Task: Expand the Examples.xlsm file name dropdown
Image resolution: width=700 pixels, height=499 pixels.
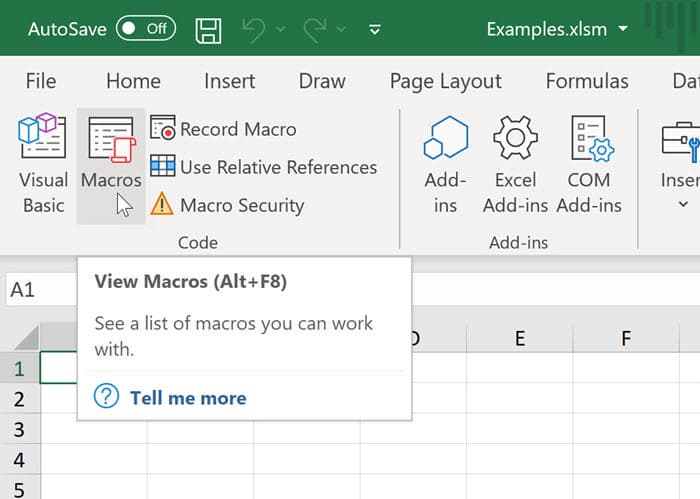Action: coord(623,29)
